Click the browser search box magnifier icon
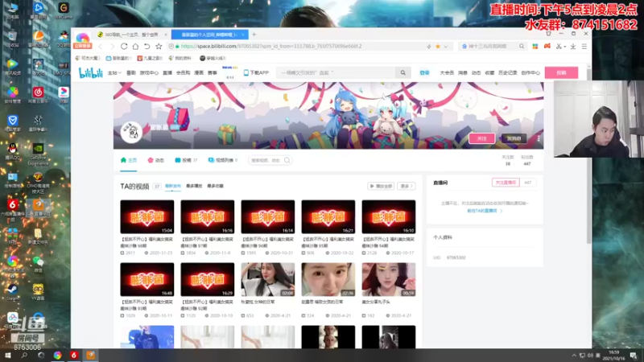The height and width of the screenshot is (362, 644). (522, 47)
